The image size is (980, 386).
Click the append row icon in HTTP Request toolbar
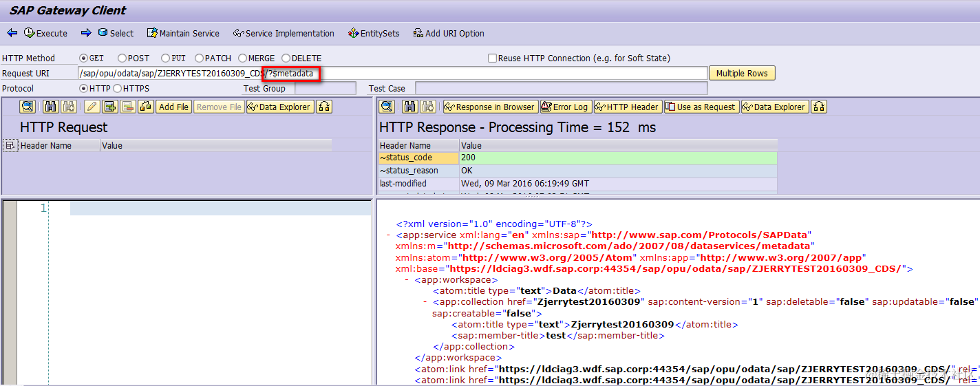click(110, 107)
